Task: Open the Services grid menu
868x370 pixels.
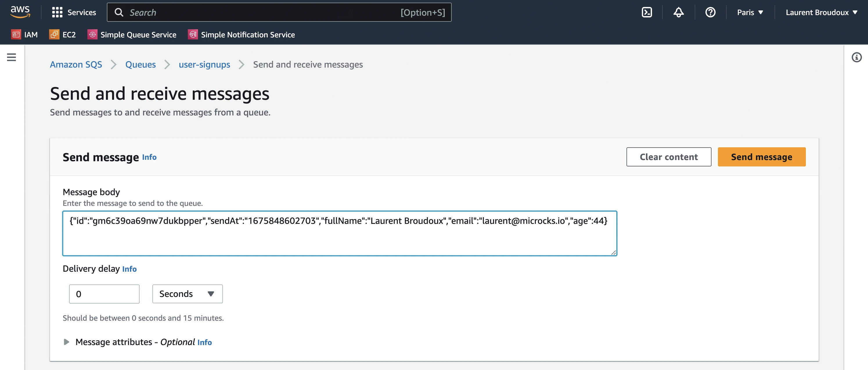Action: [x=74, y=12]
